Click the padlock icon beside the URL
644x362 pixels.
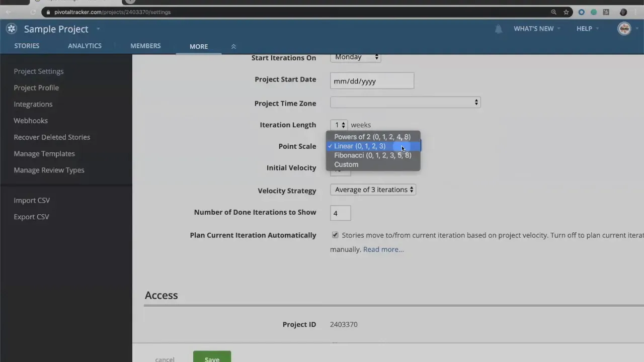point(48,12)
